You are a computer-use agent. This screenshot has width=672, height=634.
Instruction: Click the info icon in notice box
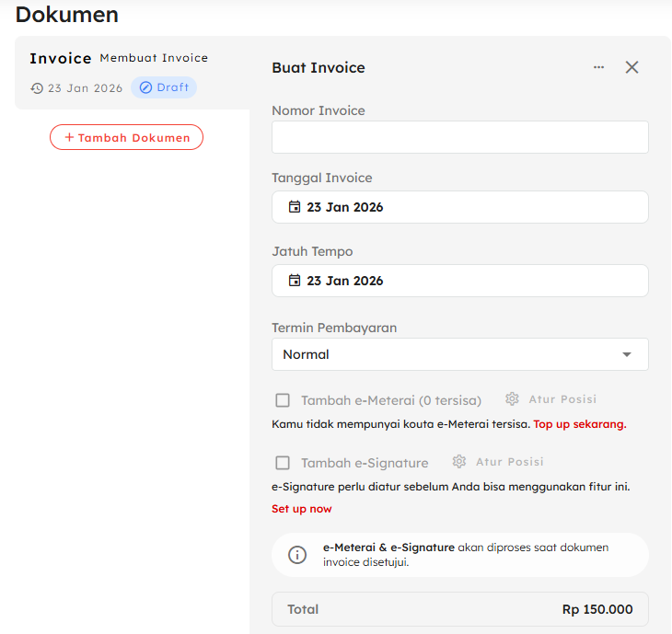297,555
